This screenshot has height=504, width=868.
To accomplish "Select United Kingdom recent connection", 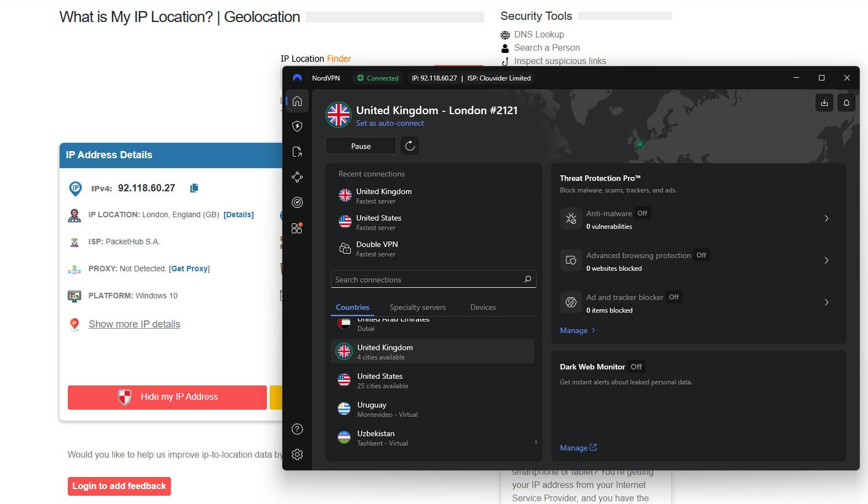I will [x=432, y=195].
